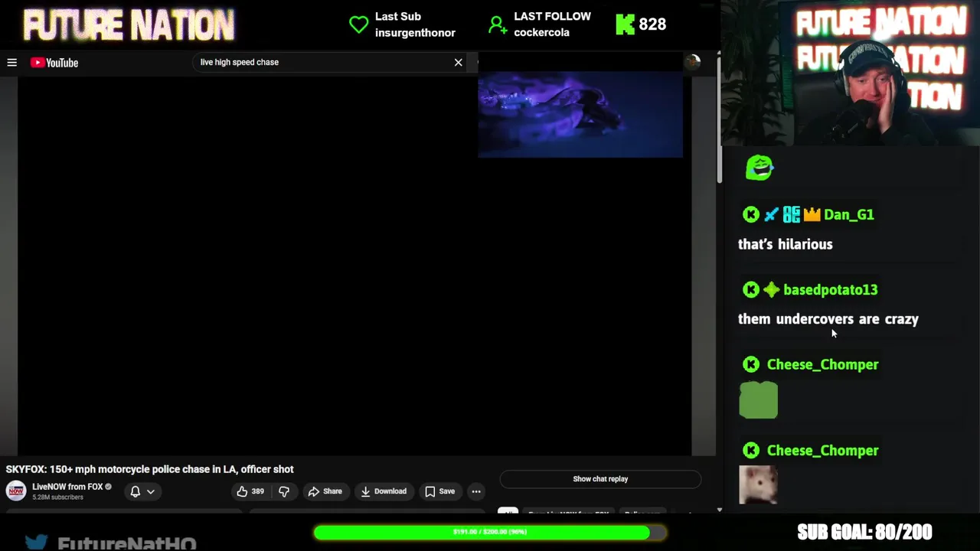Click the green donation goal progress bar
Viewport: 980px width, 551px height.
point(489,532)
